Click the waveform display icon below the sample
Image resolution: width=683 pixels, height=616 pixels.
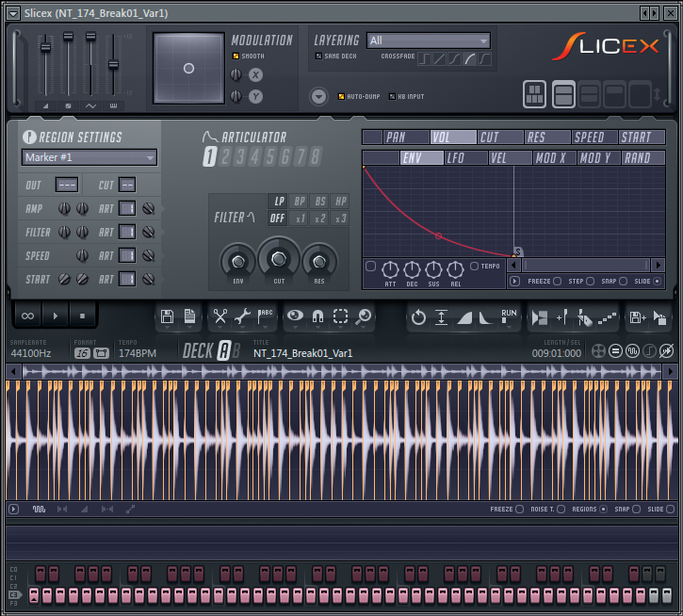(x=39, y=509)
